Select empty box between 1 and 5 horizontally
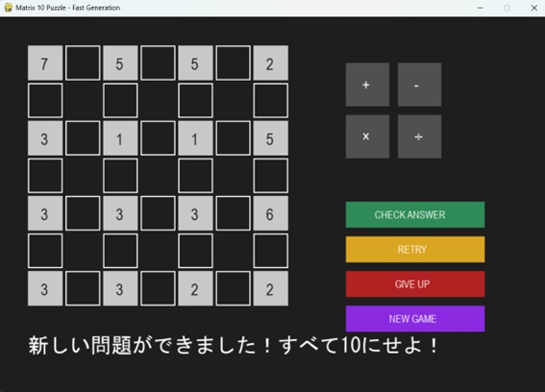This screenshot has height=392, width=545. click(x=233, y=138)
